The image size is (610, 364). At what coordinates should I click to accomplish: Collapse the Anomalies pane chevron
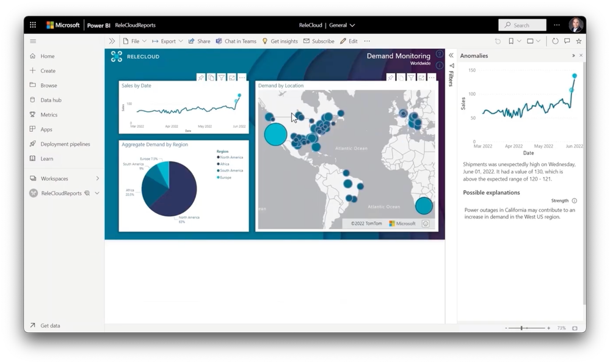573,56
